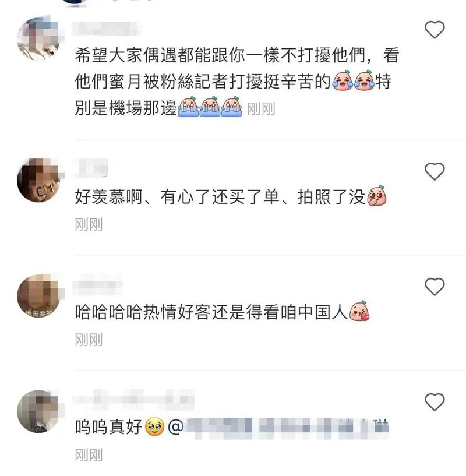The height and width of the screenshot is (476, 466).
Task: Tap the comment 哈哈哈哈热情好客还是得看咱中国人
Action: tap(222, 312)
